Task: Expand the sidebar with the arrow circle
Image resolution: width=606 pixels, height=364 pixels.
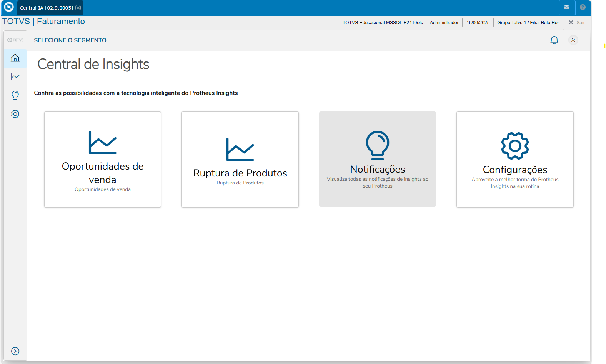Action: pos(15,351)
